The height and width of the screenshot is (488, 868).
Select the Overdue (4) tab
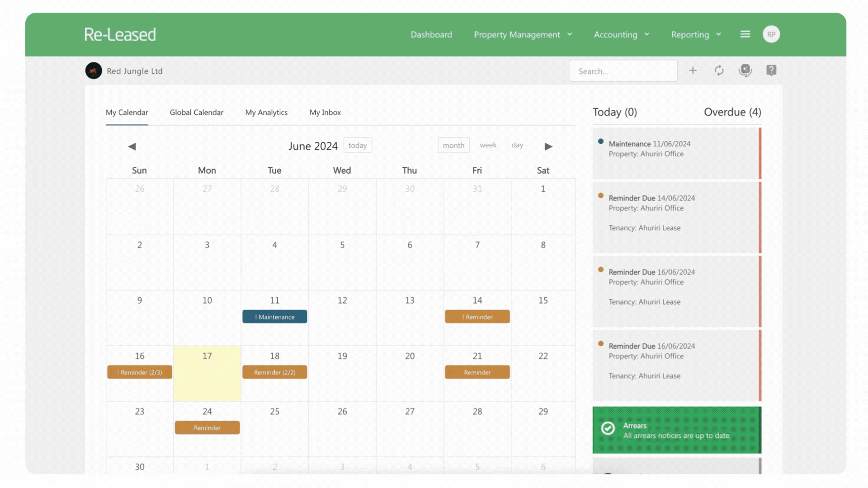point(732,112)
